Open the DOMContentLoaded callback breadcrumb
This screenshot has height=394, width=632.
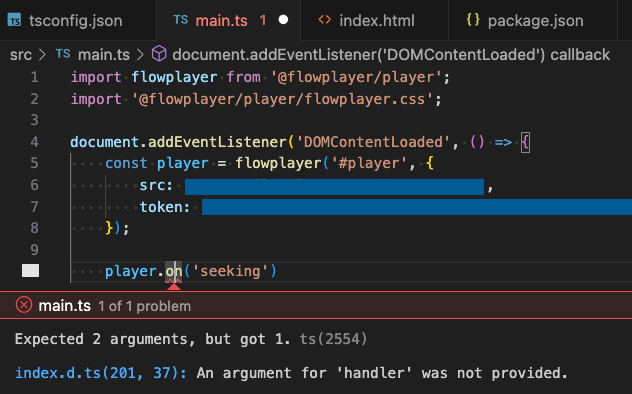coord(391,54)
